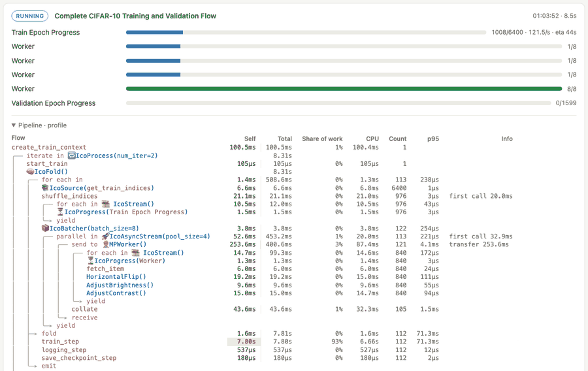
Task: Collapse the Pipeline profile section
Action: [x=14, y=125]
